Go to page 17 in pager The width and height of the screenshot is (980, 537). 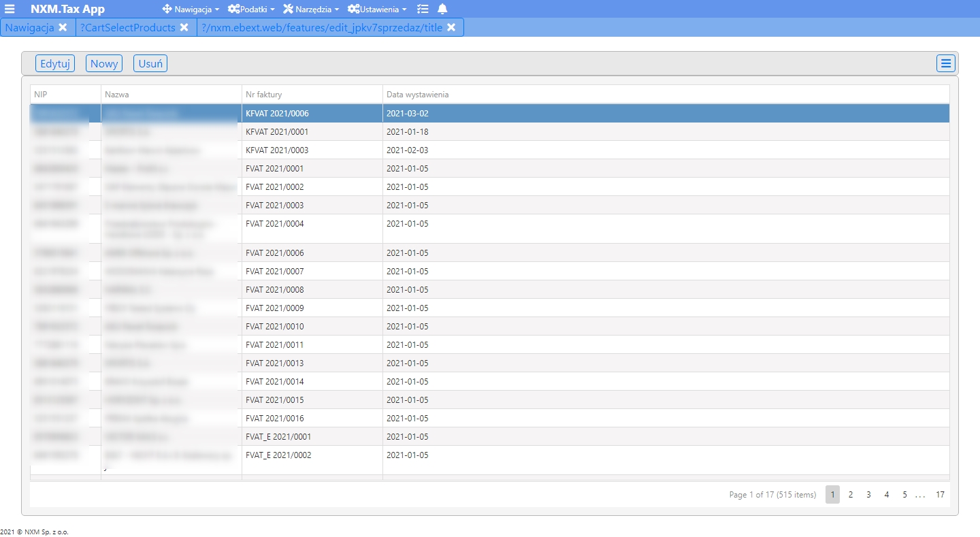pos(940,495)
